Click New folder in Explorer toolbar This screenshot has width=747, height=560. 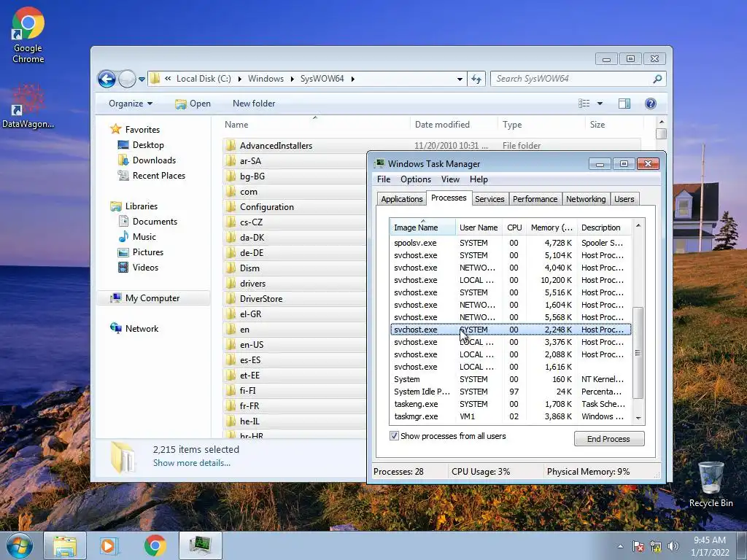(254, 104)
